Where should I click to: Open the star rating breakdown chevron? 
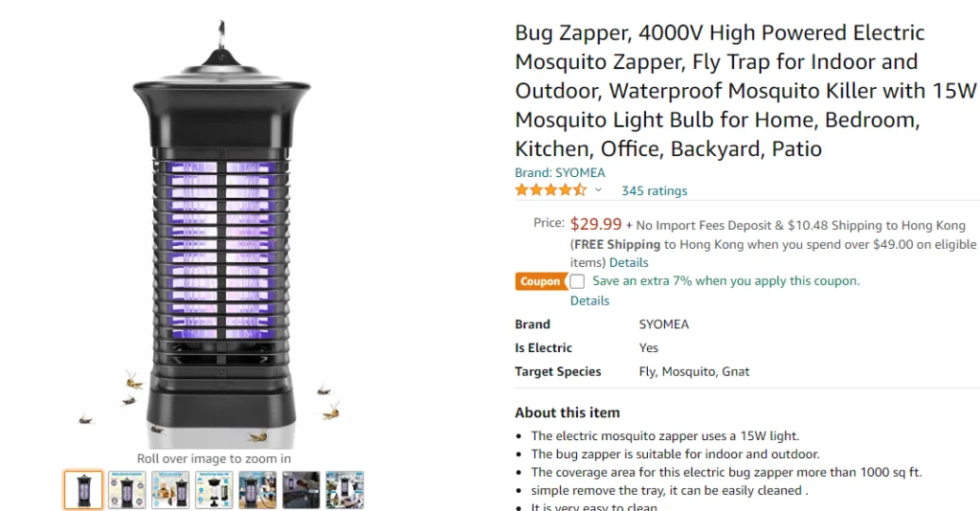(598, 189)
